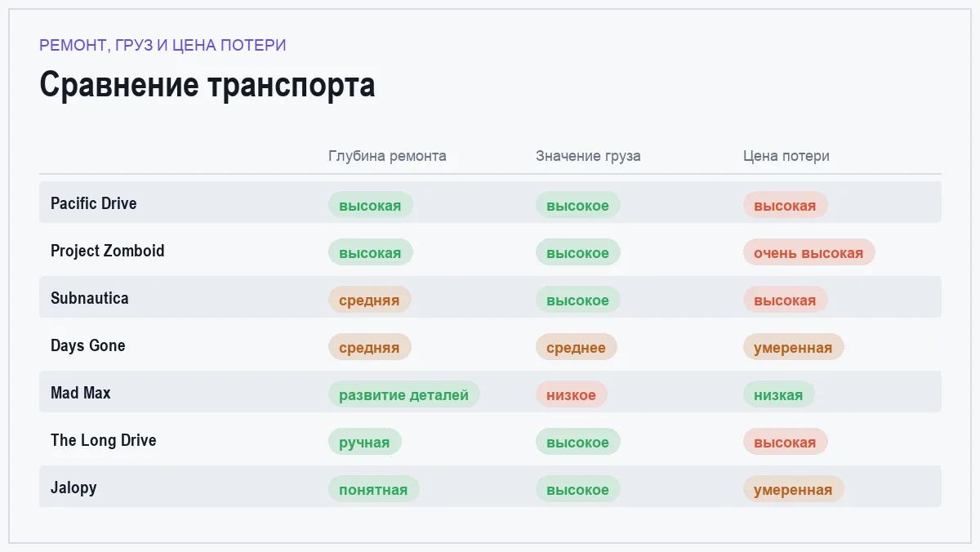Click Subnautica's red 'высокая' loss price badge
Viewport: 980px width, 552px height.
pyautogui.click(x=786, y=300)
